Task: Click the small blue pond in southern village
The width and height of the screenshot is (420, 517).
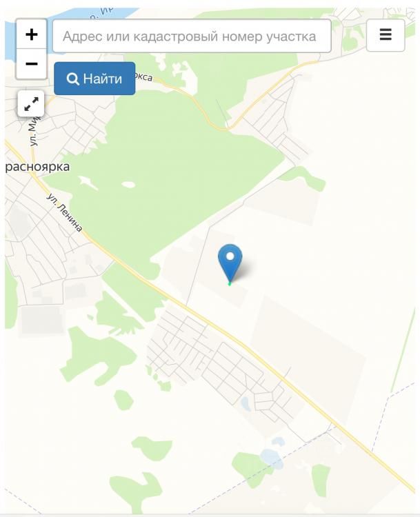Action: (245, 403)
